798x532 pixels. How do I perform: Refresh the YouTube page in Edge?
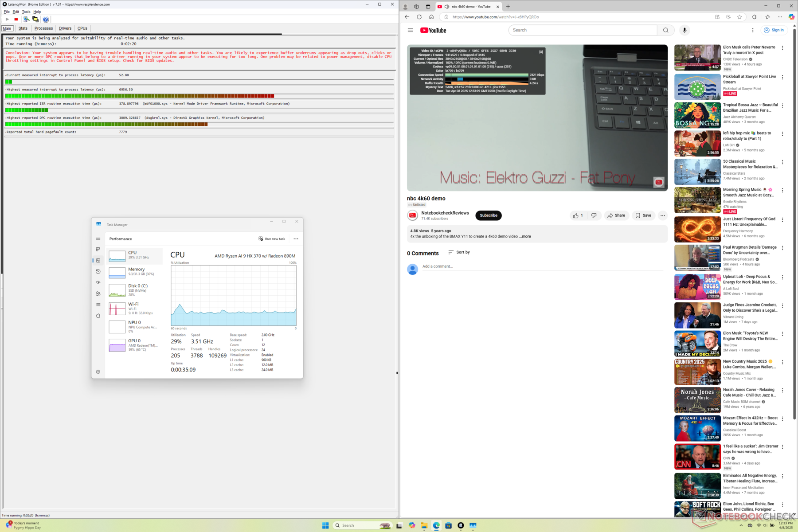(x=419, y=17)
